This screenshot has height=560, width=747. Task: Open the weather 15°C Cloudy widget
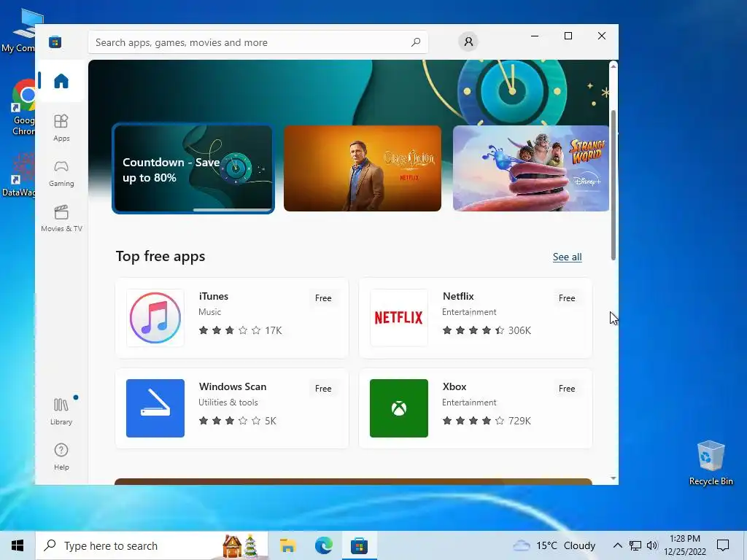tap(554, 545)
